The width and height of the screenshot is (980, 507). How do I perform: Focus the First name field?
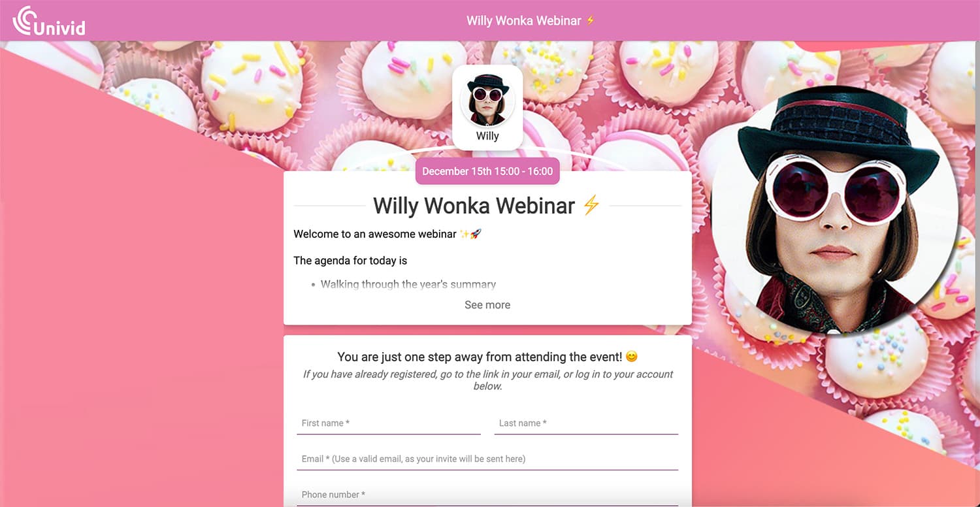(389, 423)
